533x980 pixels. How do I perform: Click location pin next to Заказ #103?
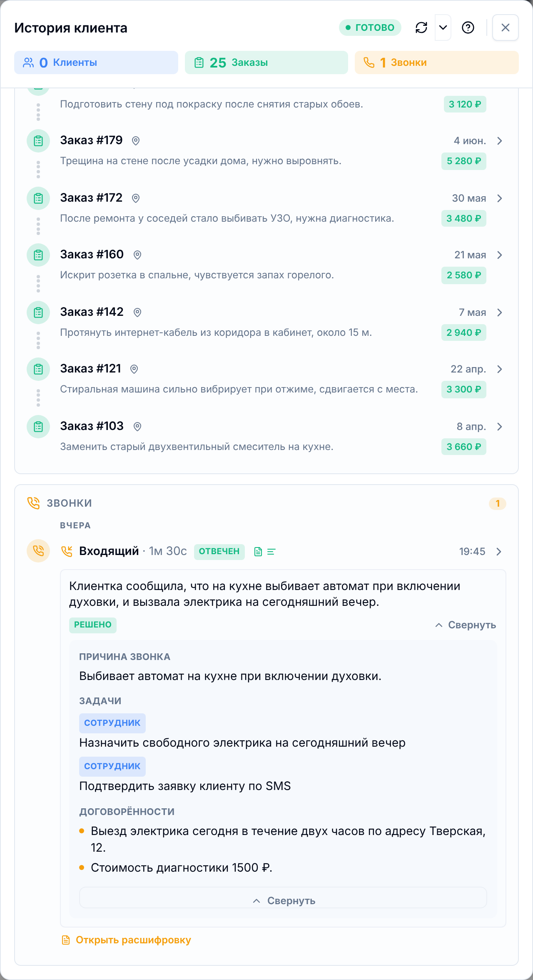click(x=137, y=427)
